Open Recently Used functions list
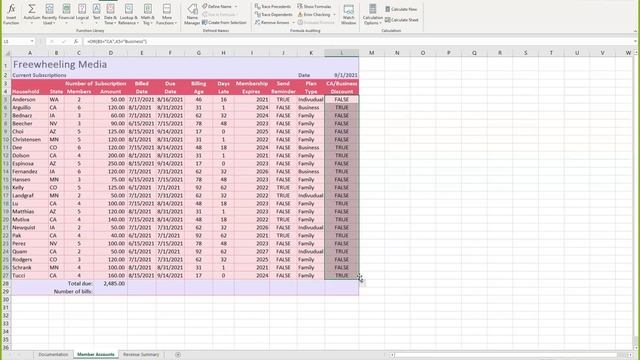Viewport: 640px width, 360px height. click(x=49, y=14)
